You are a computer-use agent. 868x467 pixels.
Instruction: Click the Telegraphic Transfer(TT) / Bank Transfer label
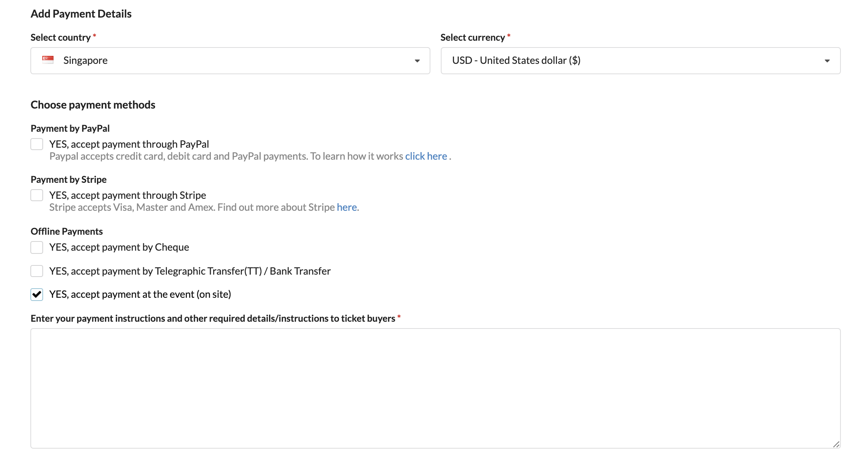[x=190, y=271]
